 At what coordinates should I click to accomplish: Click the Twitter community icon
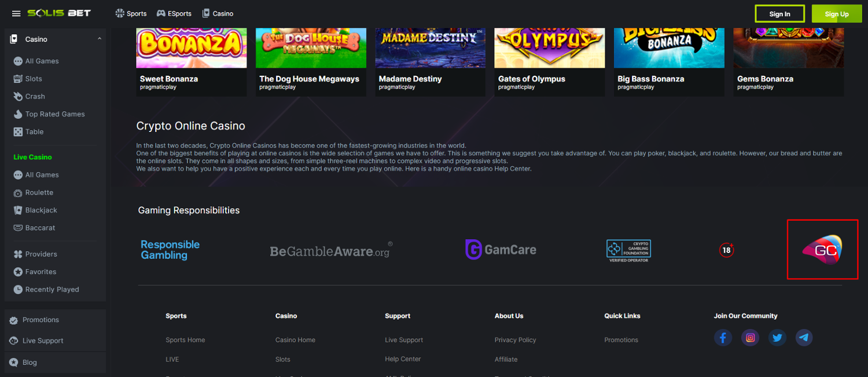pos(777,338)
